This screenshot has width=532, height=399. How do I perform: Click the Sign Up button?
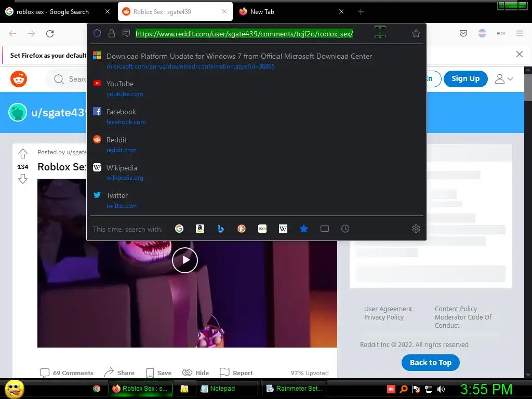465,79
